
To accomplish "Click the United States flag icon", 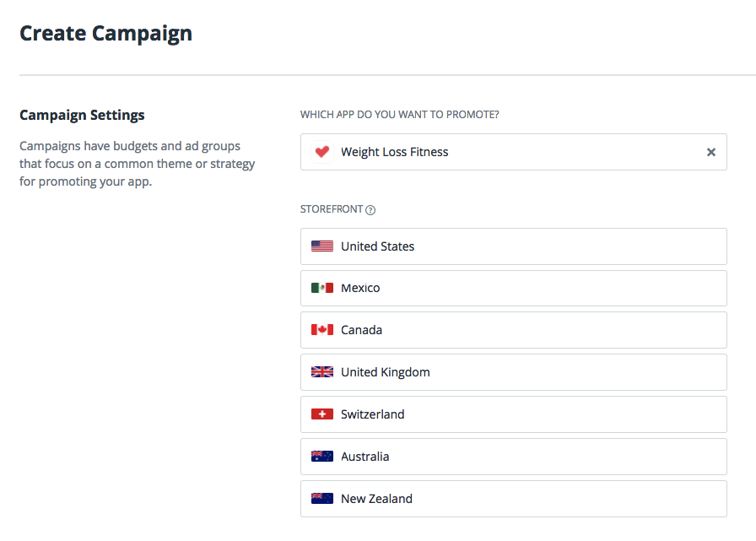I will point(321,246).
